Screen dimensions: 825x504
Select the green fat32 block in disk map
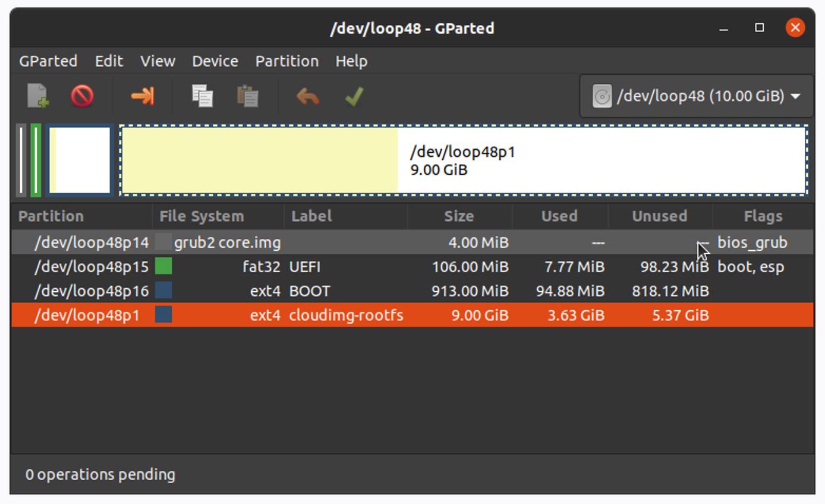36,160
